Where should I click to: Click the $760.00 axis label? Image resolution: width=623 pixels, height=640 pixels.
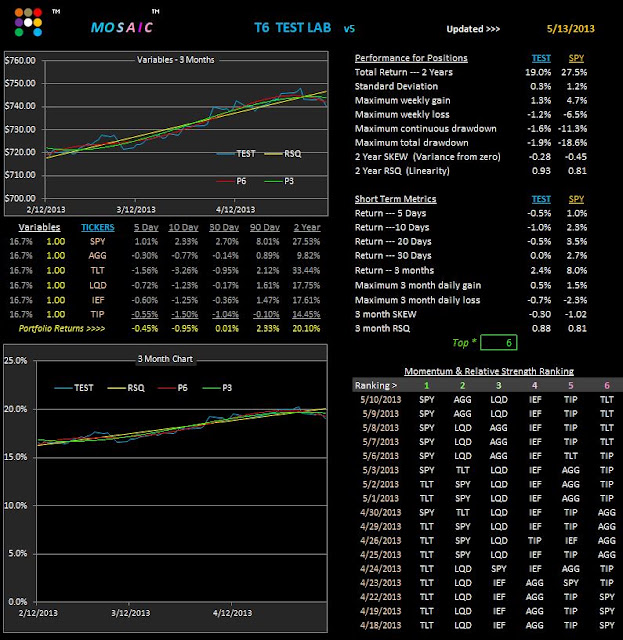point(20,60)
